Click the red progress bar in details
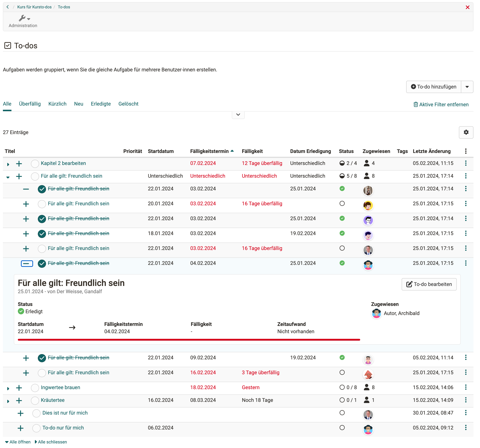The image size is (480, 448). pos(189,340)
